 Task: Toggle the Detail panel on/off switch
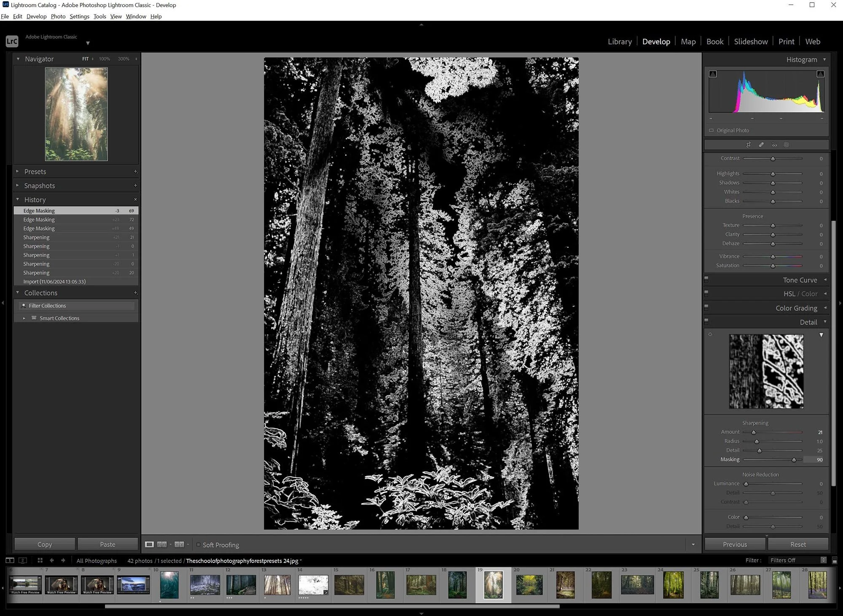(x=706, y=321)
